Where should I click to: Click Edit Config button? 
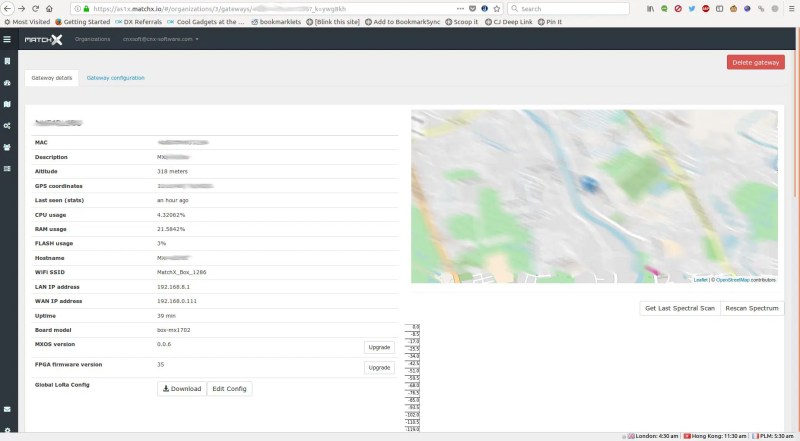[x=229, y=388]
